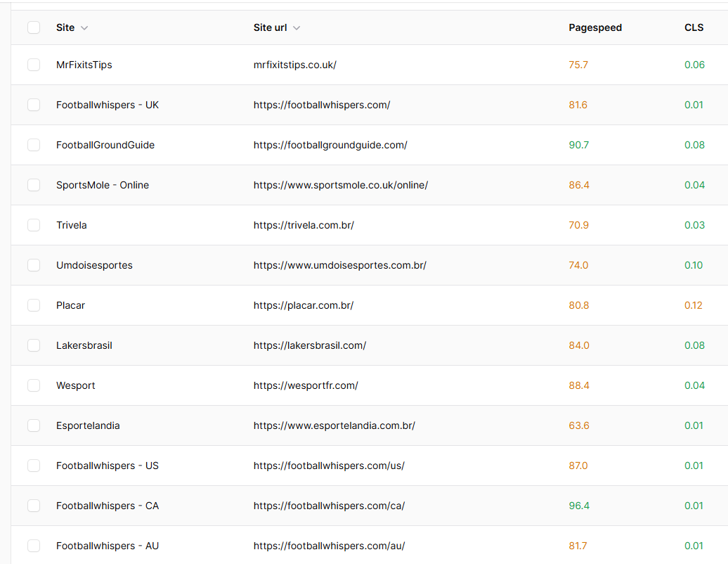The height and width of the screenshot is (564, 728).
Task: Select the Footballwhispers - AU site name
Action: click(108, 546)
